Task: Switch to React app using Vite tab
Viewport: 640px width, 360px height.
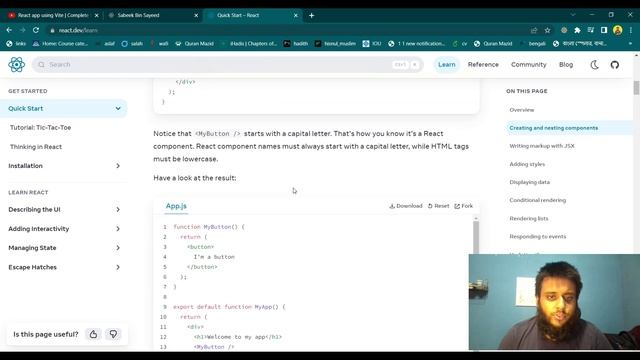Action: 52,15
